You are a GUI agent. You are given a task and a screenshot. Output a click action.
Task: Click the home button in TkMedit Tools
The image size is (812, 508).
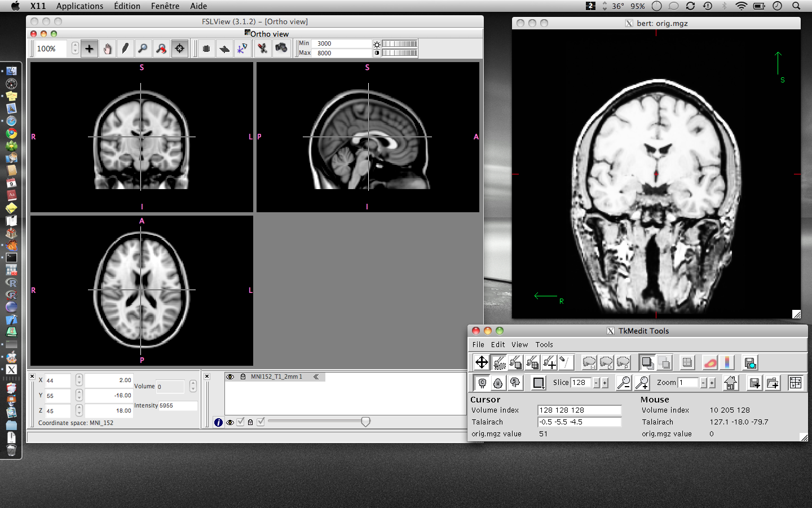tap(731, 383)
